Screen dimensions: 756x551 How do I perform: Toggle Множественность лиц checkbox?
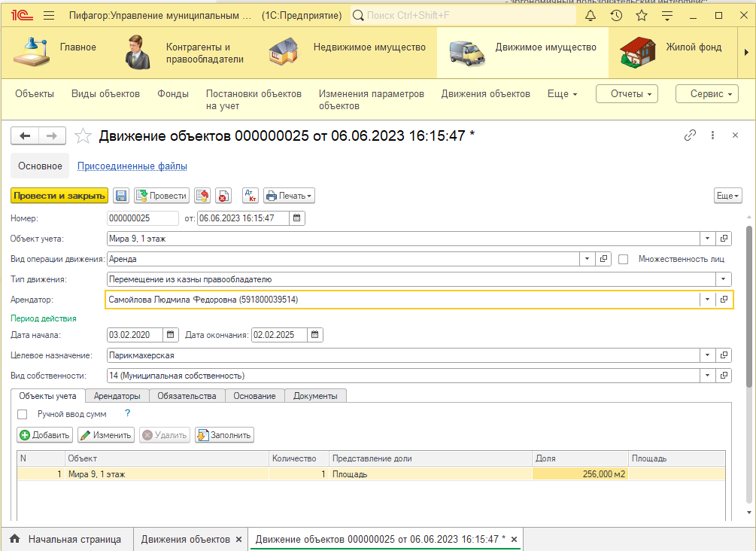coord(624,259)
